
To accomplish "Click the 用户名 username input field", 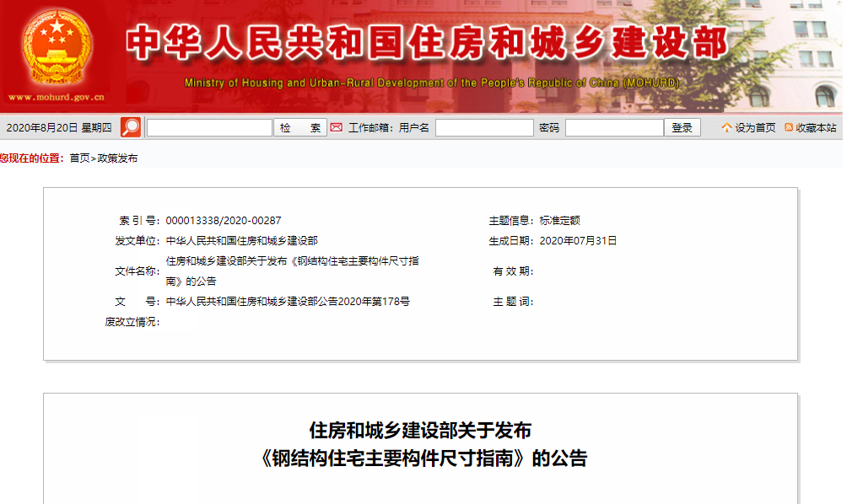I will pyautogui.click(x=484, y=126).
